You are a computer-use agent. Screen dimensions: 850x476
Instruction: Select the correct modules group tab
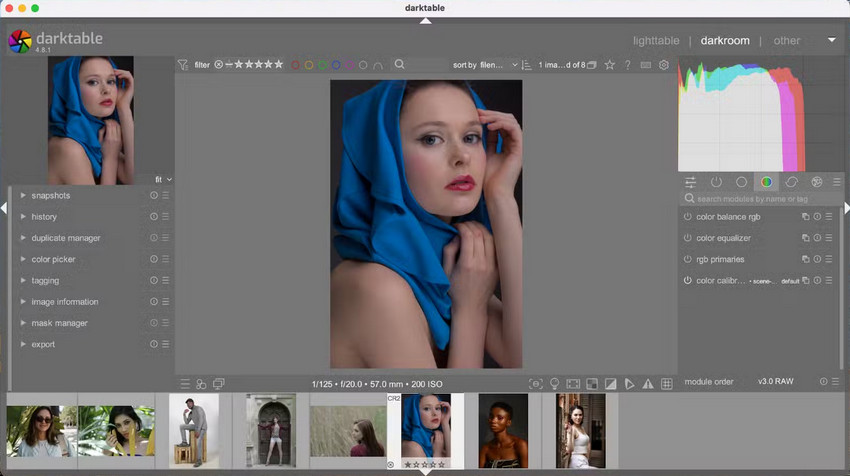pyautogui.click(x=791, y=182)
